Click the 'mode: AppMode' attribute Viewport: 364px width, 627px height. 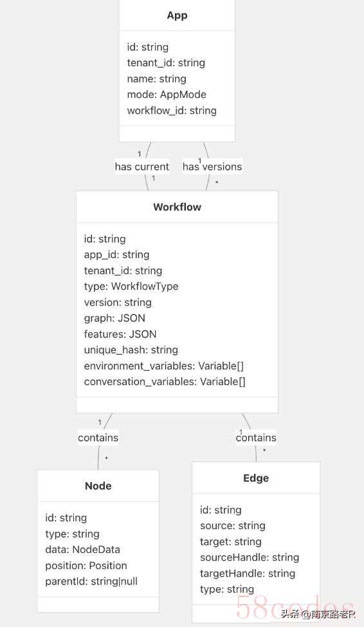point(167,95)
